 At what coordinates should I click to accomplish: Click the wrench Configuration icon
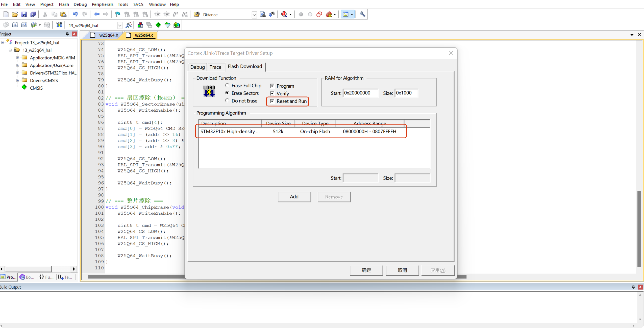pos(362,14)
